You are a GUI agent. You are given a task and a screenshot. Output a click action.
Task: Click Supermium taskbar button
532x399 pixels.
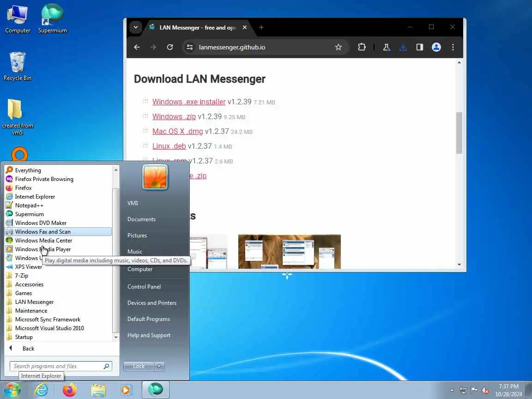coord(155,389)
